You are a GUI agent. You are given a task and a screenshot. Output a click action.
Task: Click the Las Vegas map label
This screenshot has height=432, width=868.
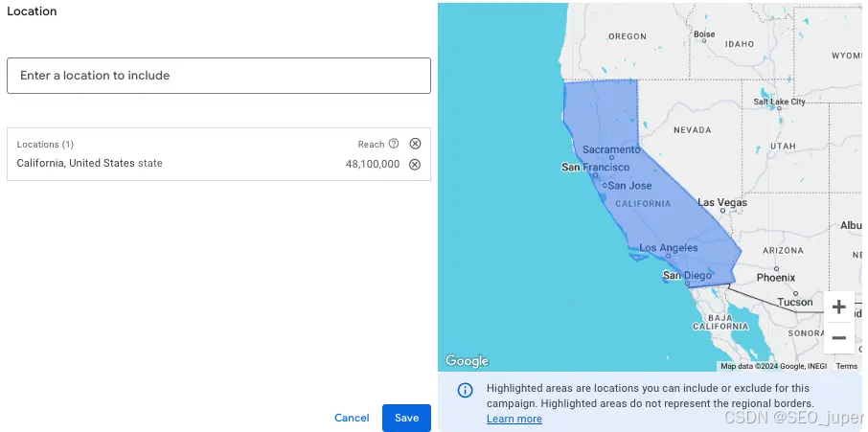[x=721, y=202]
